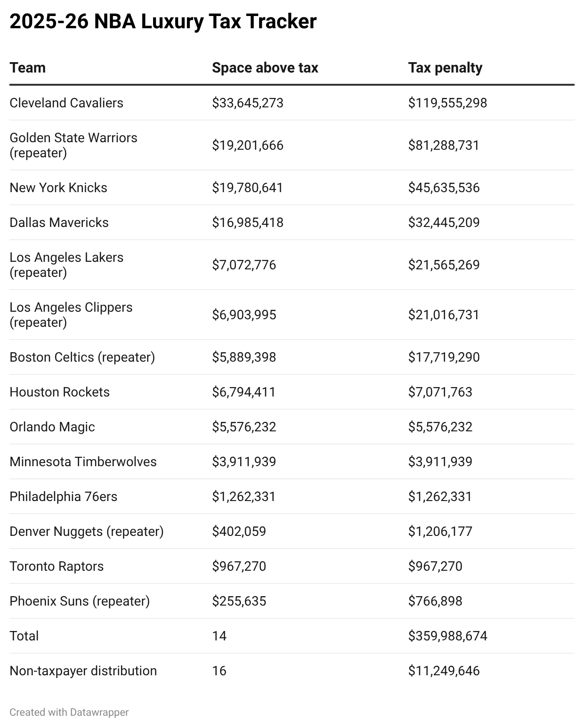Click the 2025-26 NBA Luxury Tax Tracker title
584x728 pixels.
(x=163, y=22)
